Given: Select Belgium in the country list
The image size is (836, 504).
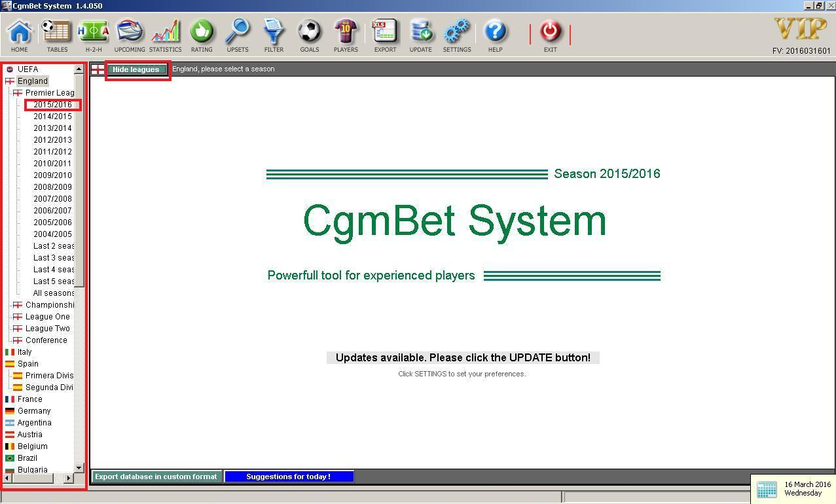Looking at the screenshot, I should point(32,446).
